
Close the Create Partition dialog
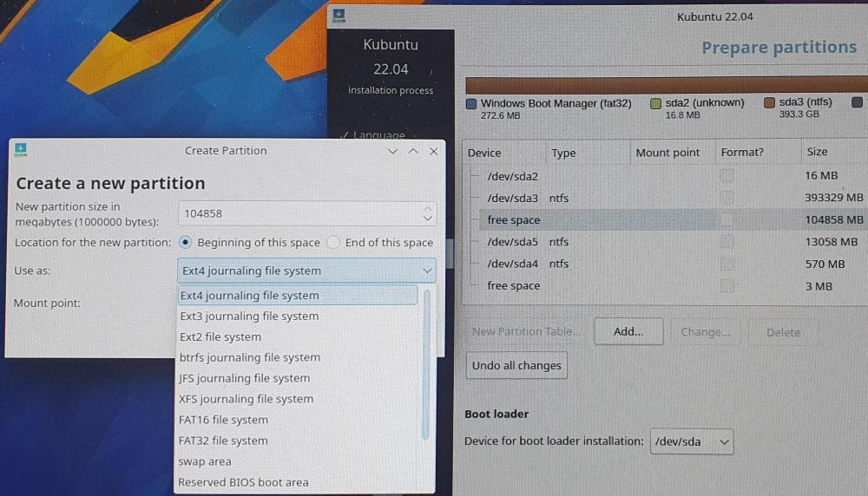(x=433, y=151)
